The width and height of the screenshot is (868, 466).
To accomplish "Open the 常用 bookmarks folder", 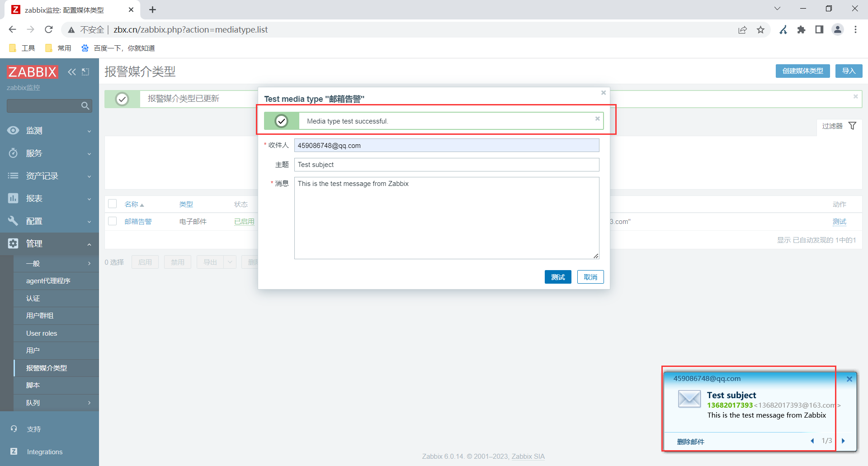I will (58, 48).
